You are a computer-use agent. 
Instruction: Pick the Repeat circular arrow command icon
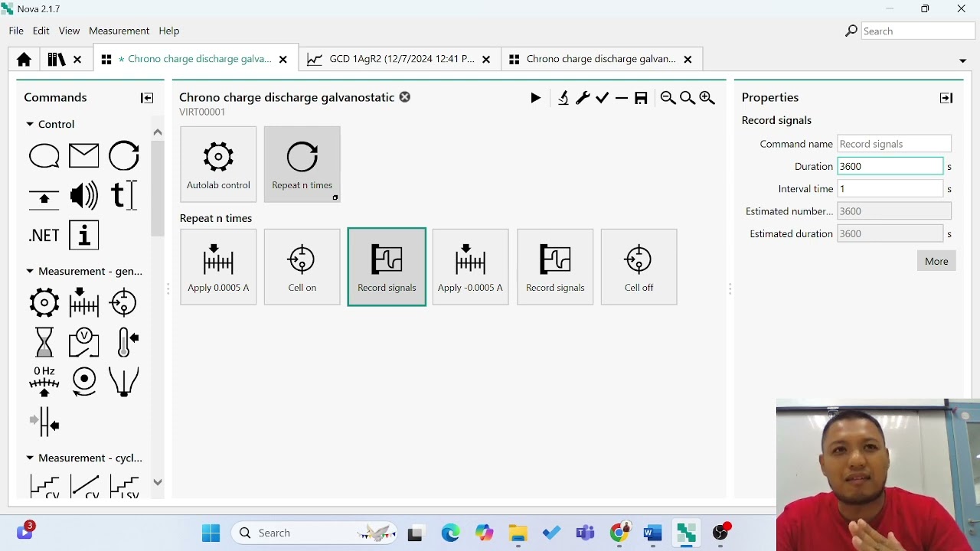123,156
